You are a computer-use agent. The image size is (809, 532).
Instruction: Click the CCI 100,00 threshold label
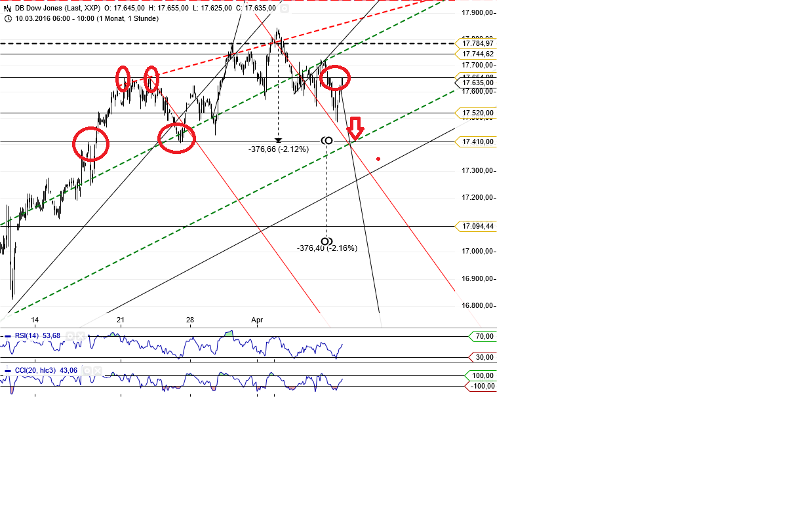tap(481, 375)
